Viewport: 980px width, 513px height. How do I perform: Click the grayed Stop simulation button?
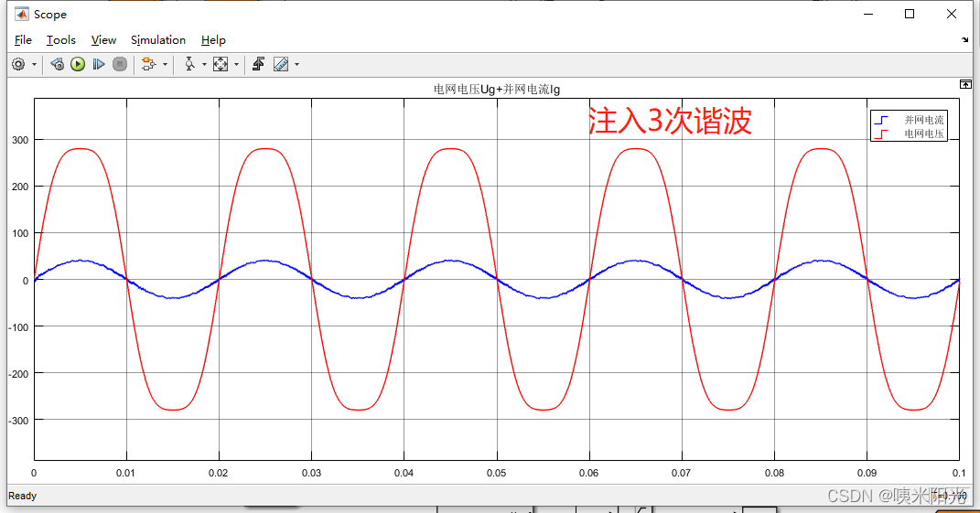pyautogui.click(x=120, y=64)
